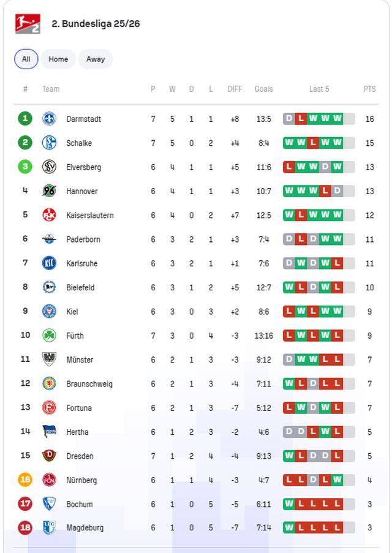
Task: Click the Dresden club crest
Action: click(x=49, y=456)
